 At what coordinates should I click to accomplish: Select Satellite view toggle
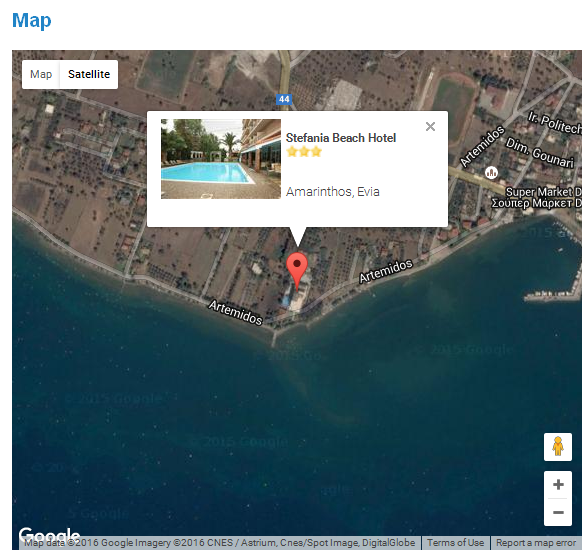(x=89, y=74)
